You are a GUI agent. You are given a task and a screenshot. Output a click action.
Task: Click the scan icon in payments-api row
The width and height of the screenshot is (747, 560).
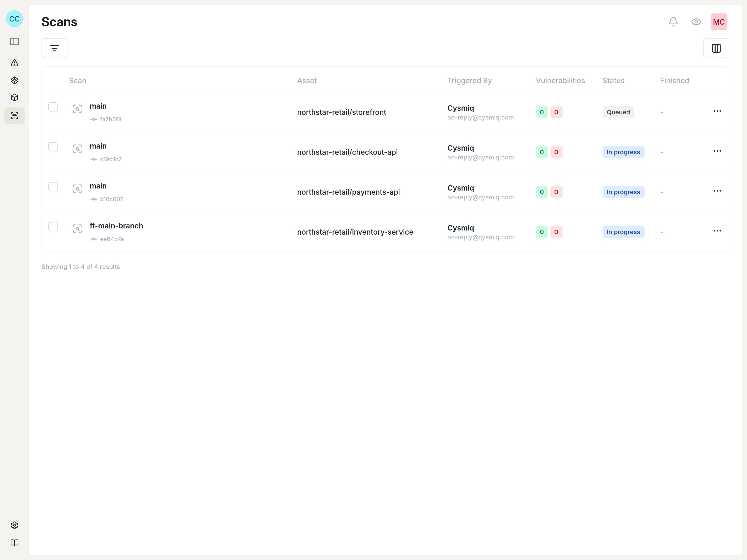pyautogui.click(x=77, y=189)
